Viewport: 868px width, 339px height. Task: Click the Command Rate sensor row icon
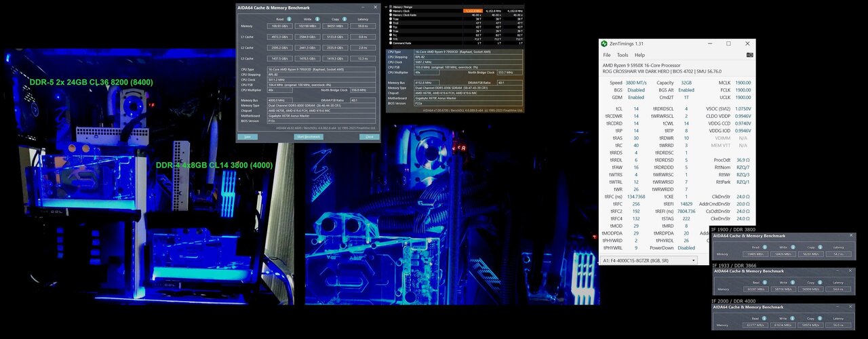pos(390,43)
